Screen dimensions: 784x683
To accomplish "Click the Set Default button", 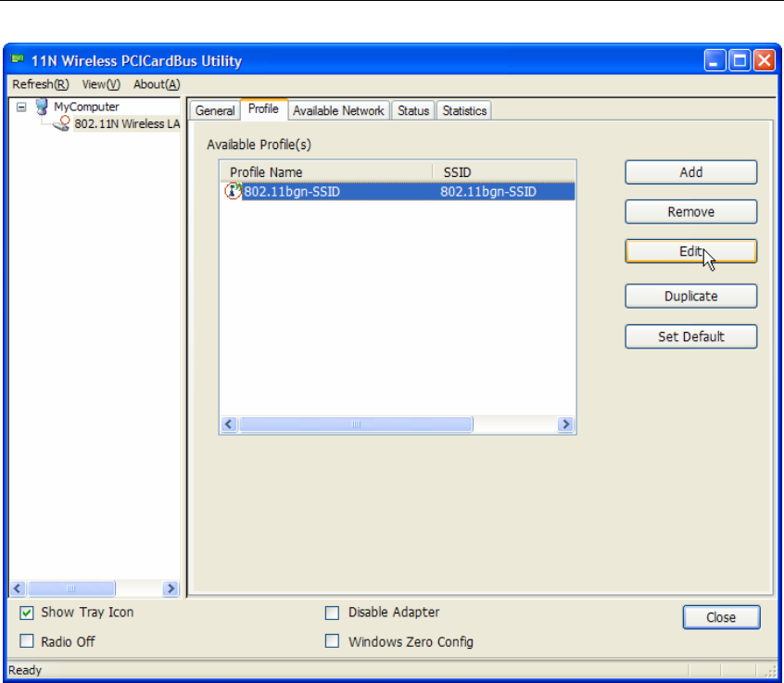I will click(691, 336).
